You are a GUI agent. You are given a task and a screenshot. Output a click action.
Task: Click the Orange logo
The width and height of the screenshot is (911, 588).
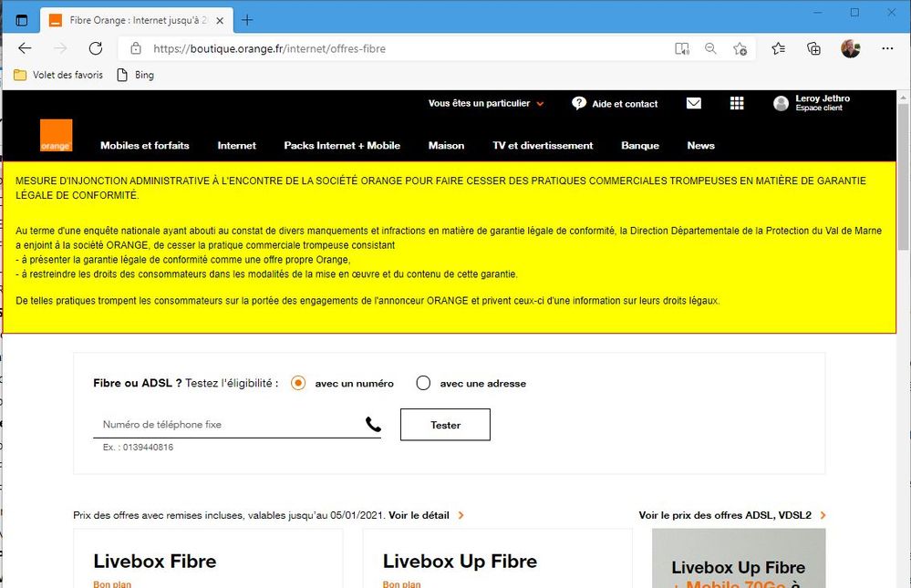pyautogui.click(x=56, y=135)
